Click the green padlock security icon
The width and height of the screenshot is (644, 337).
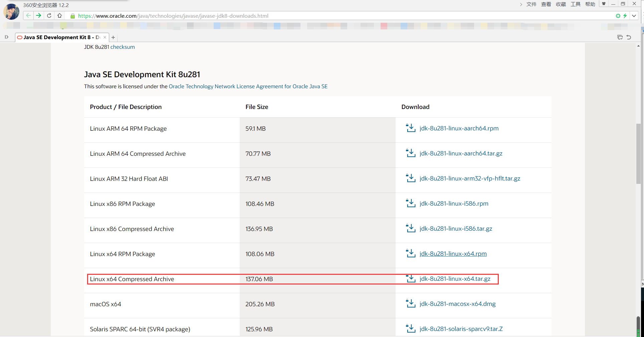click(72, 16)
